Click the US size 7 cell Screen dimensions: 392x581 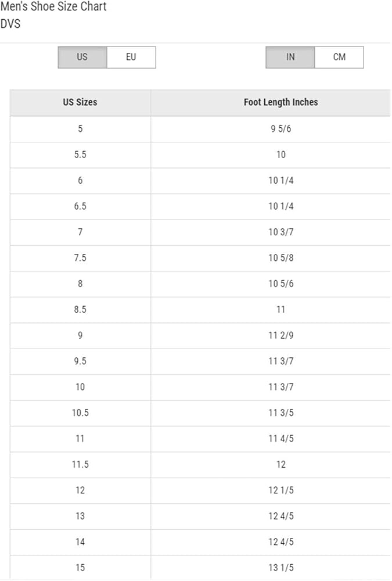click(80, 232)
